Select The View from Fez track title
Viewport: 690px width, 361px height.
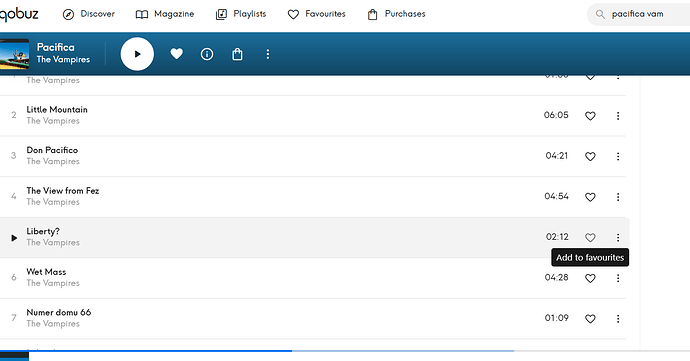click(62, 191)
